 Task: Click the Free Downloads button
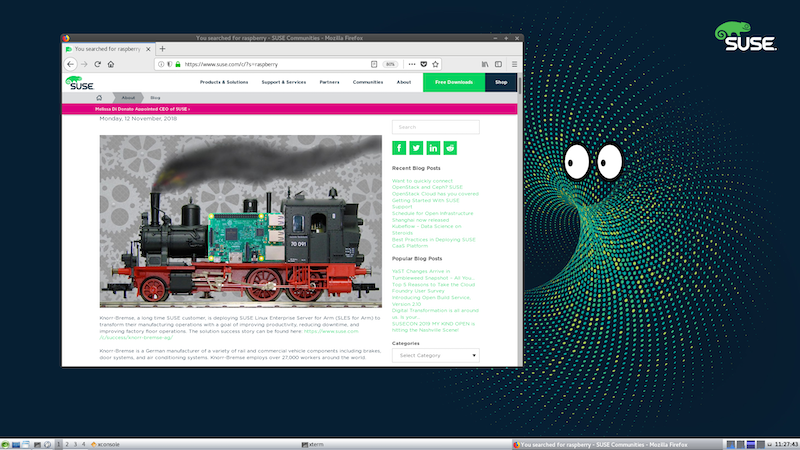pos(454,82)
